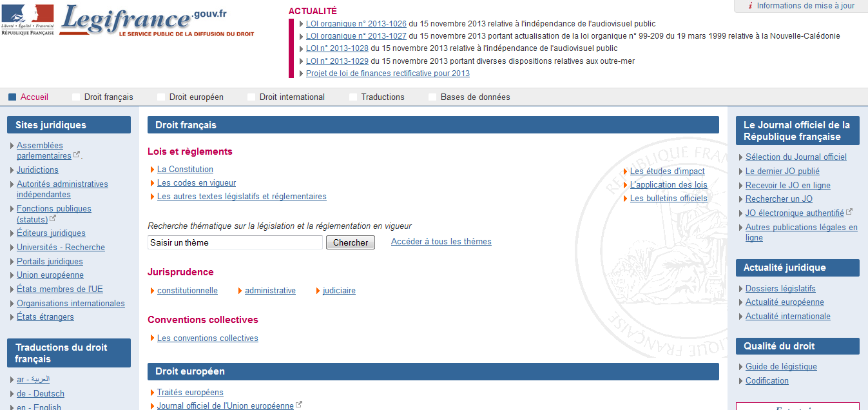Click the external-link icon beside Fonctions publiques (statuts)
Image resolution: width=868 pixels, height=410 pixels.
[x=53, y=219]
